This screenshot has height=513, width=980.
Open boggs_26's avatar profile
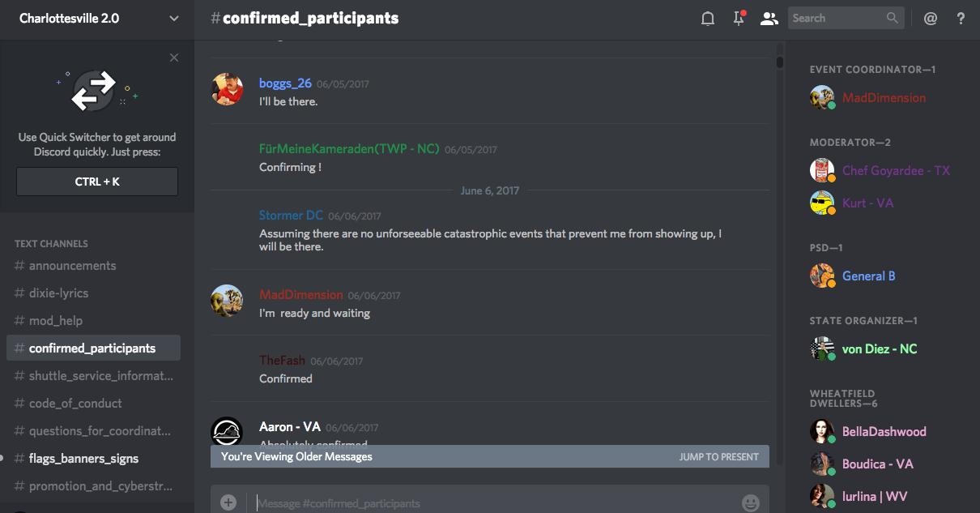pos(227,89)
